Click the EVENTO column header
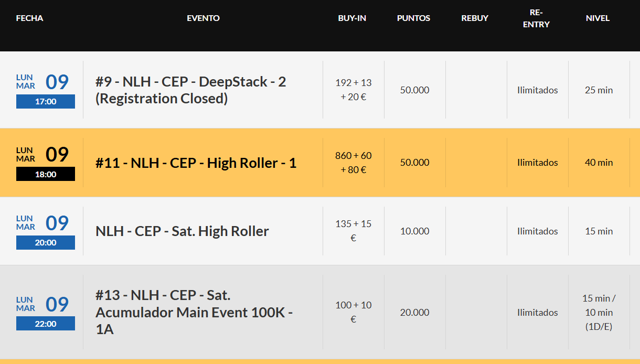 203,18
